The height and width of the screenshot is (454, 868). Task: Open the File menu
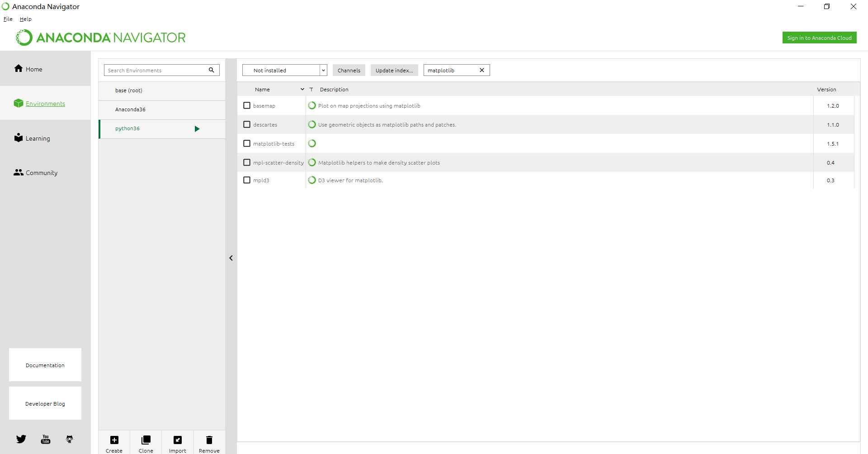click(8, 19)
